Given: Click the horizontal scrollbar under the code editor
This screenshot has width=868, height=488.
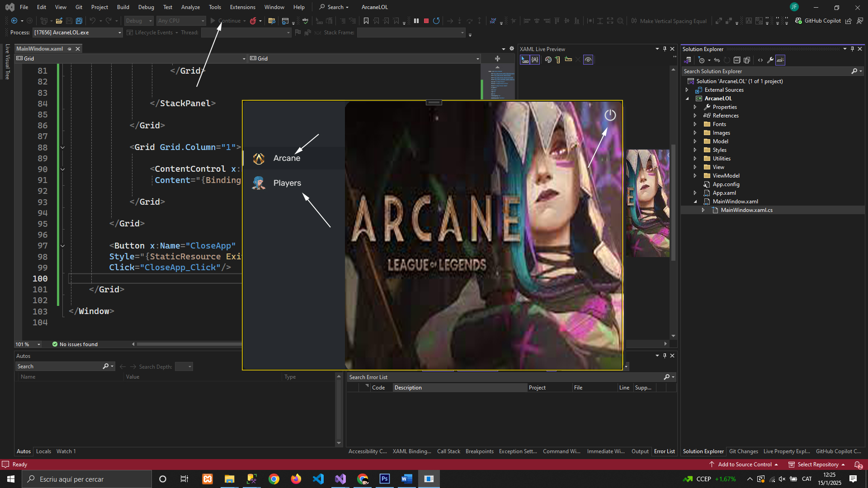Looking at the screenshot, I should click(x=190, y=344).
